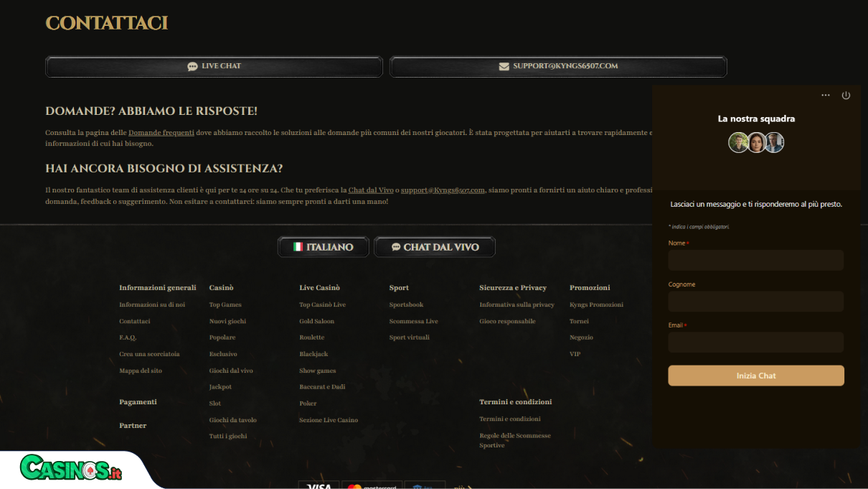
Task: Open Tutti i giochi link
Action: [x=228, y=436]
